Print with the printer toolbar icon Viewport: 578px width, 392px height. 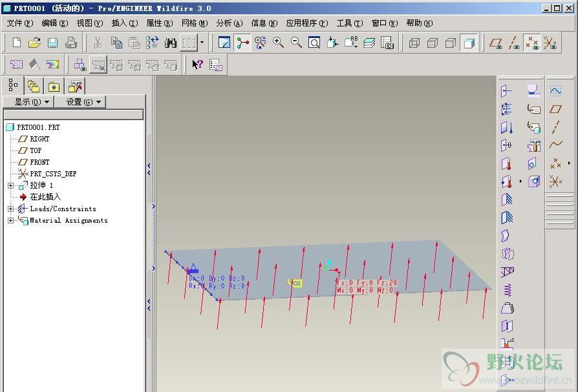(x=70, y=43)
